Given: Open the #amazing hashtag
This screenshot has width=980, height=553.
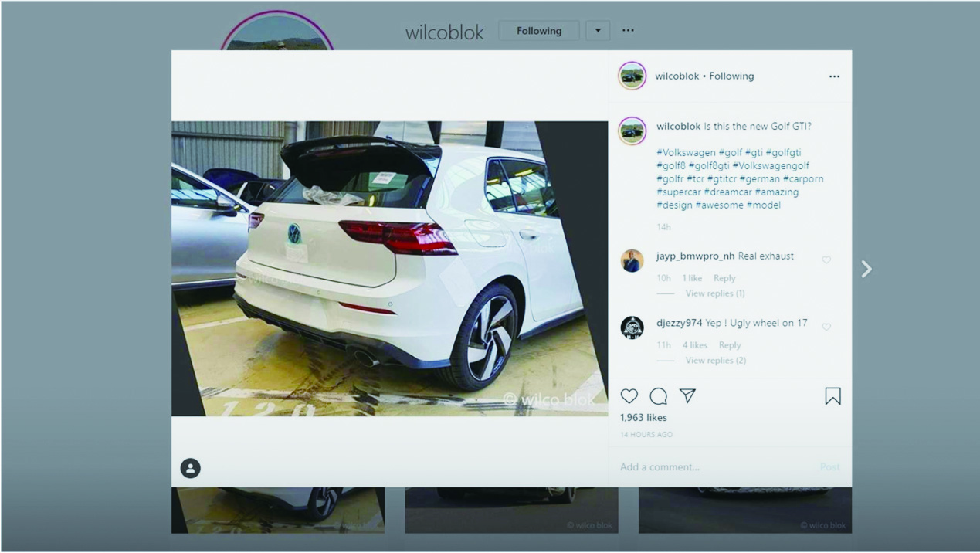Looking at the screenshot, I should [777, 192].
